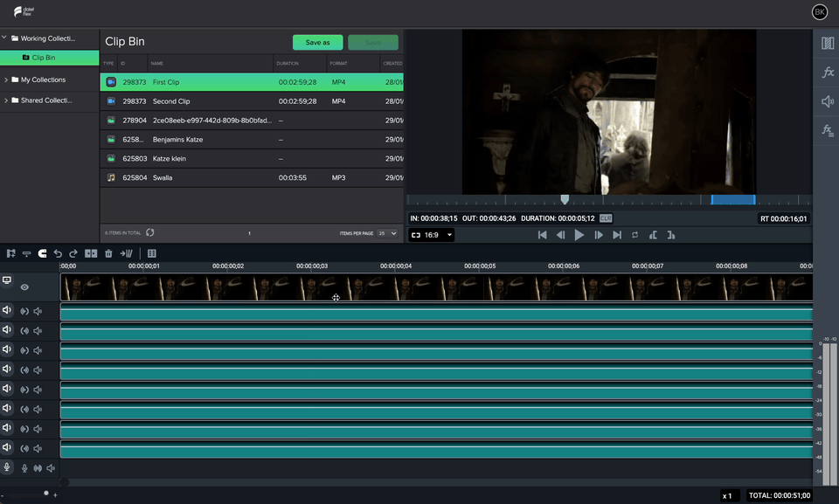This screenshot has width=839, height=504.
Task: Click the arrow-W insert icon in timeline toolbar
Action: pyautogui.click(x=126, y=253)
